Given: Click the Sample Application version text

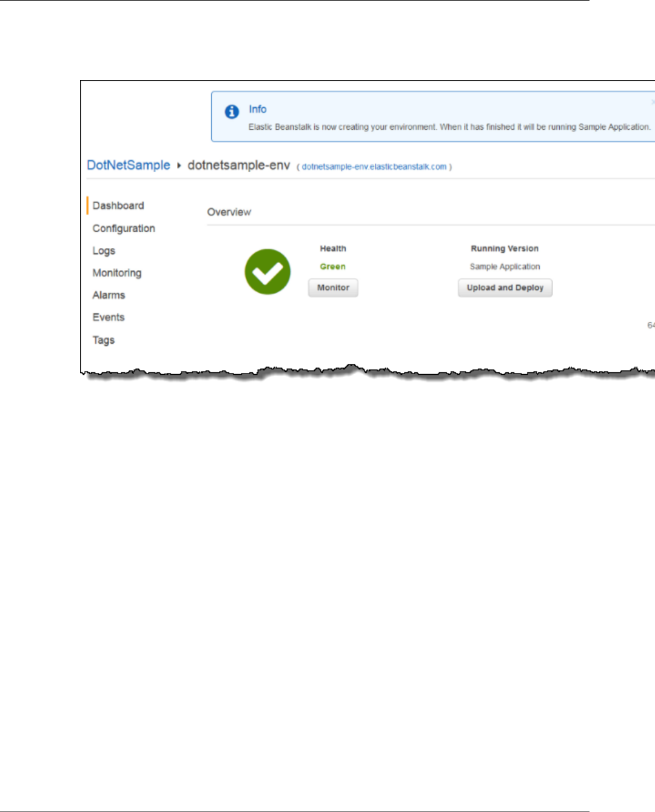Looking at the screenshot, I should tap(505, 267).
